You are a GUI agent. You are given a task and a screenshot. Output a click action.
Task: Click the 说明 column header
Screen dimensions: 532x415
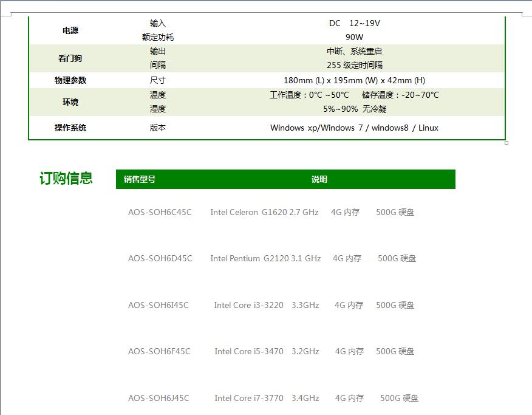[x=319, y=179]
